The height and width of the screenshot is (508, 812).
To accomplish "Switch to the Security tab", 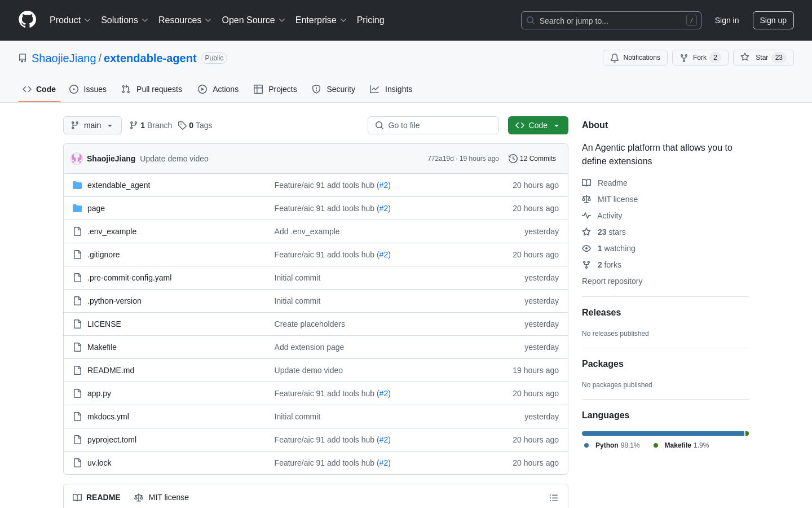I will click(x=334, y=89).
